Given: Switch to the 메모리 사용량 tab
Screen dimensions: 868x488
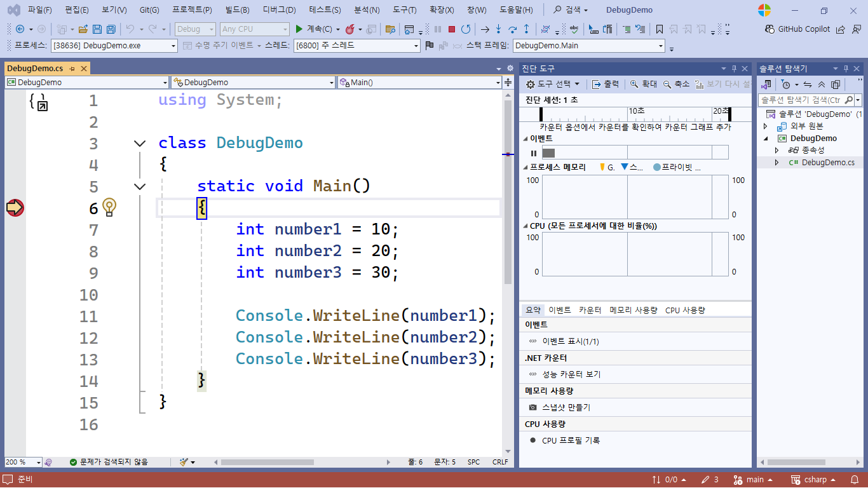Looking at the screenshot, I should [633, 310].
